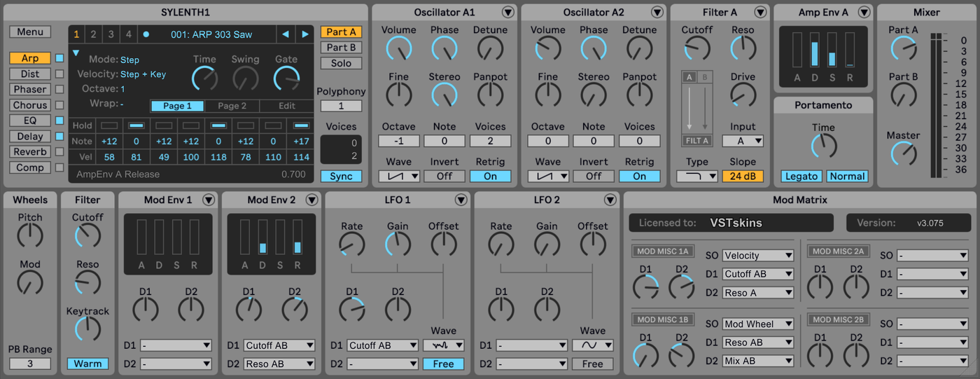Open the arpeggiator Edit tab
The width and height of the screenshot is (980, 379).
click(287, 106)
